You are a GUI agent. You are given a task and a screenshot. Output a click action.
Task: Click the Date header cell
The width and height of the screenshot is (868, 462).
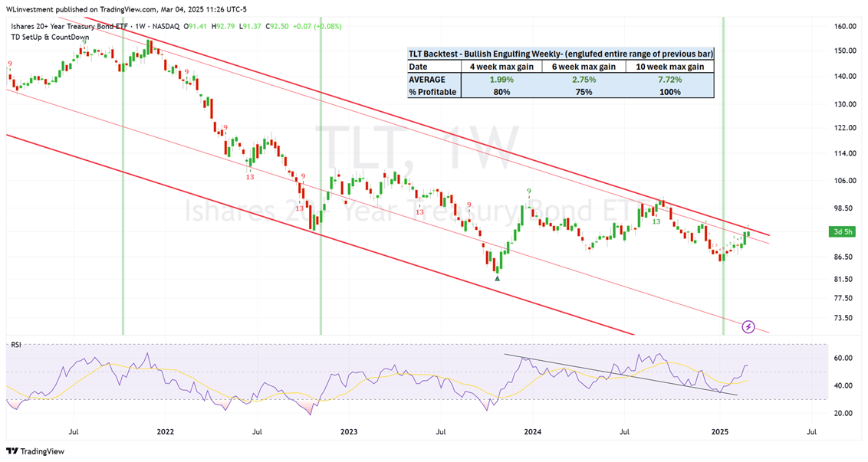click(x=434, y=67)
